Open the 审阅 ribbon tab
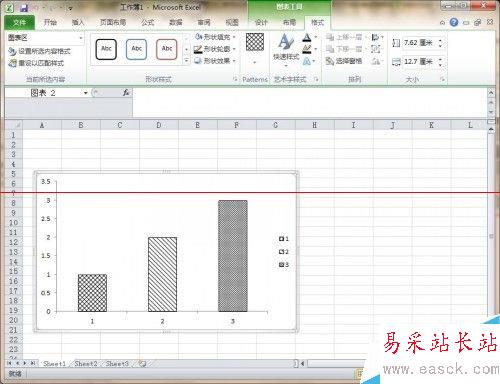This screenshot has width=500, height=384. pos(204,22)
